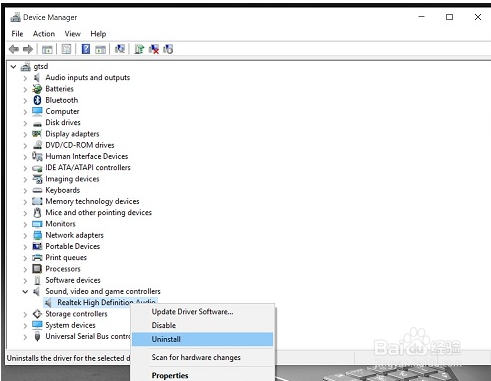Click the Mice and other pointing devices icon

pos(37,212)
